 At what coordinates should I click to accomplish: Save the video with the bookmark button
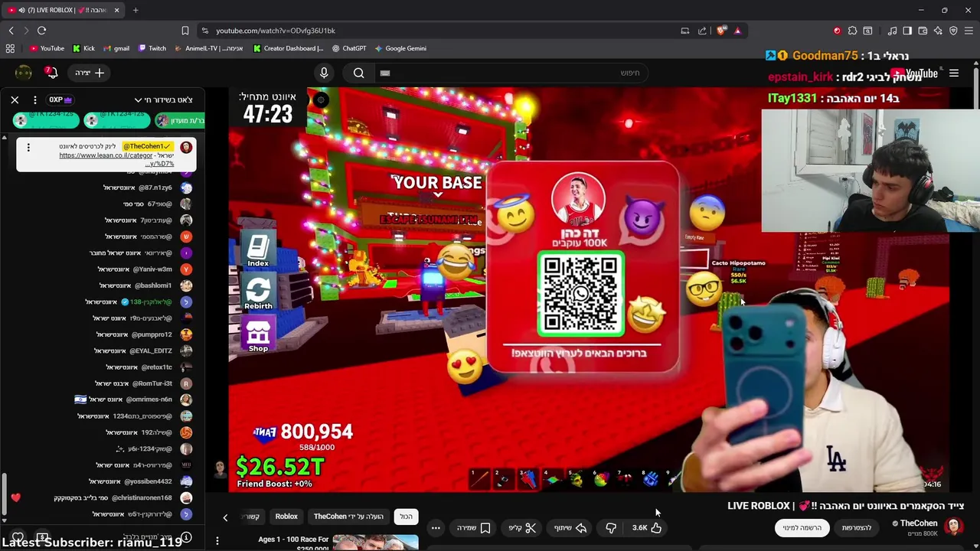[x=473, y=527]
